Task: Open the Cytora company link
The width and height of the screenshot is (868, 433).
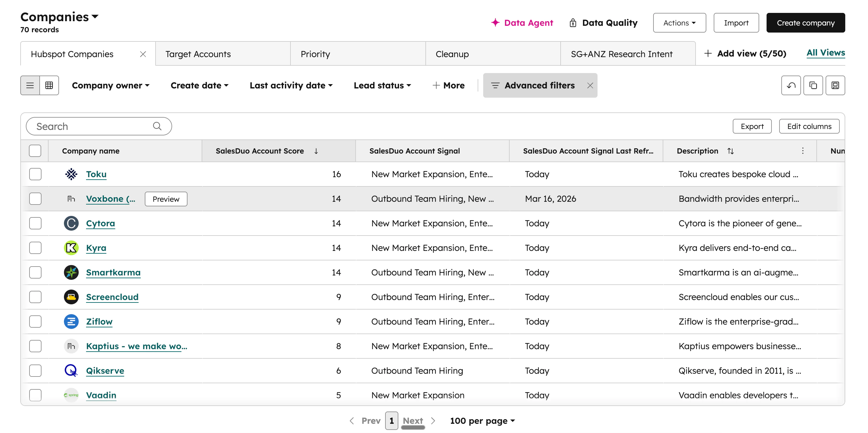Action: 101,223
